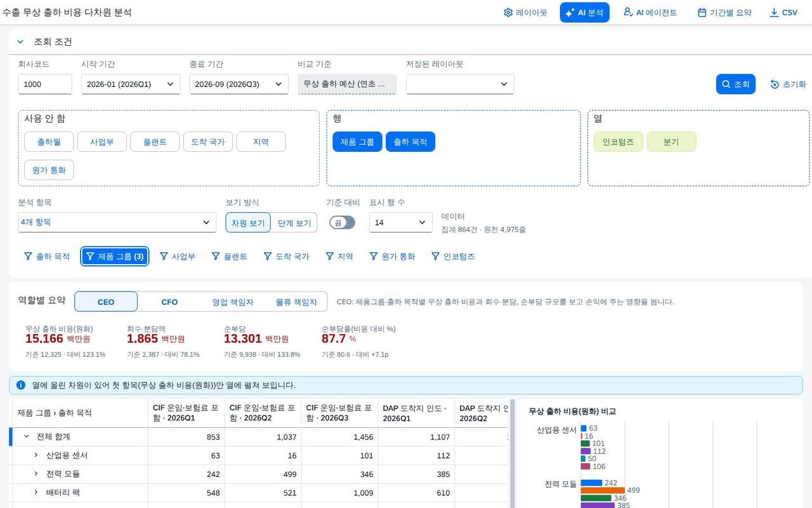The image size is (812, 508).
Task: Open the 저장된 레이아웃 dropdown
Action: 460,84
